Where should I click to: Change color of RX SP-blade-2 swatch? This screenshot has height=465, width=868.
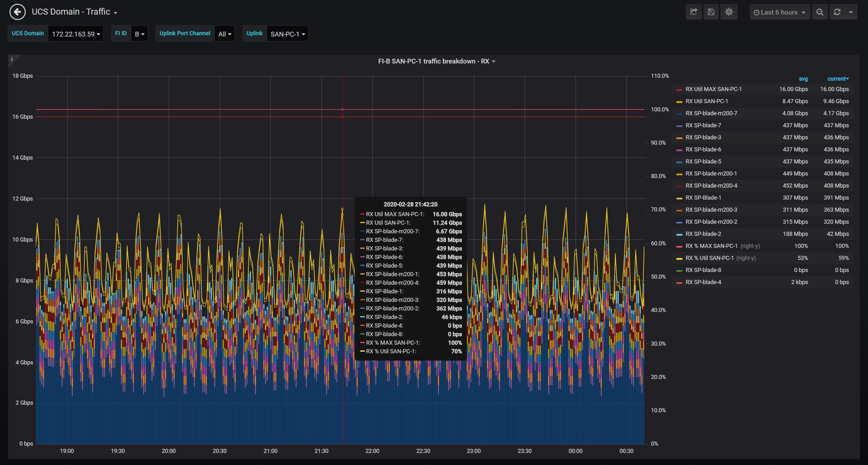679,234
